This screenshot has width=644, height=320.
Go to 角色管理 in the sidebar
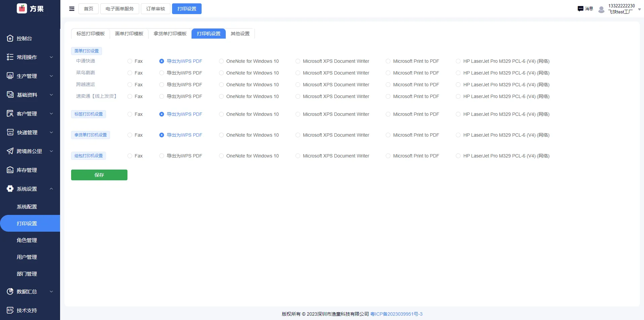tap(27, 240)
